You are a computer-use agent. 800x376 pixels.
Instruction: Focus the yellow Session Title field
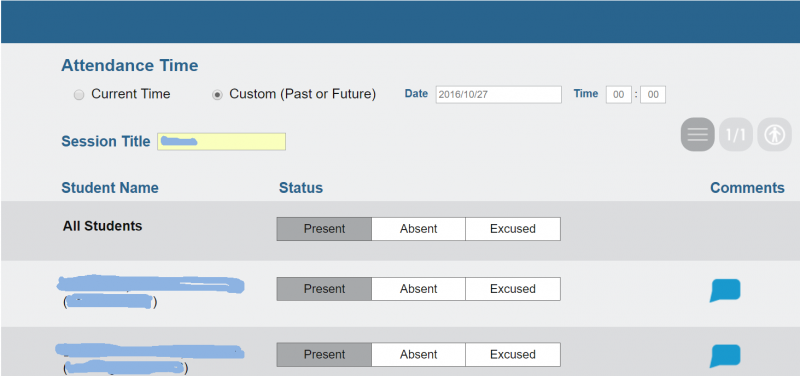(x=221, y=141)
